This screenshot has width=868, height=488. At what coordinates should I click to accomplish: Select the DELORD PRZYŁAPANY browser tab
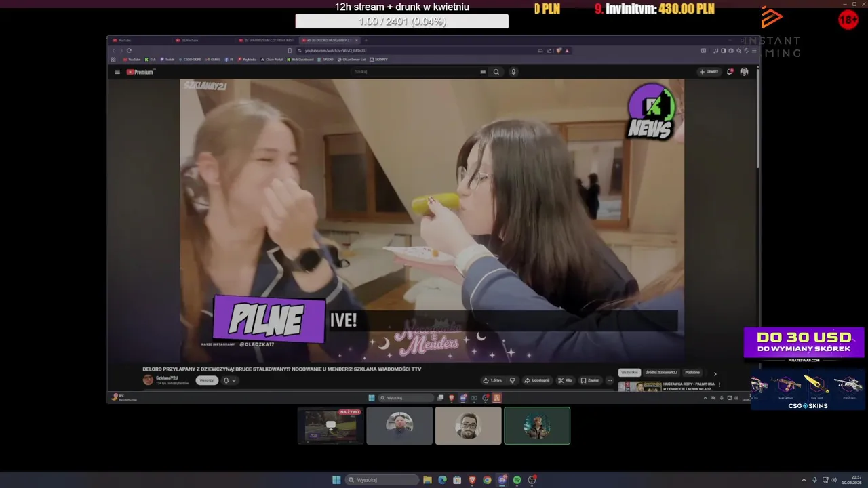point(329,40)
